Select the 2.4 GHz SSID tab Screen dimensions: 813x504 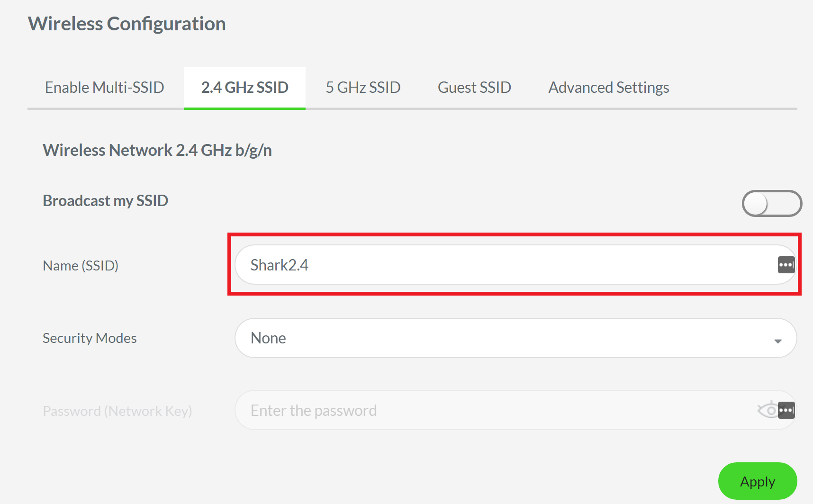(x=244, y=87)
